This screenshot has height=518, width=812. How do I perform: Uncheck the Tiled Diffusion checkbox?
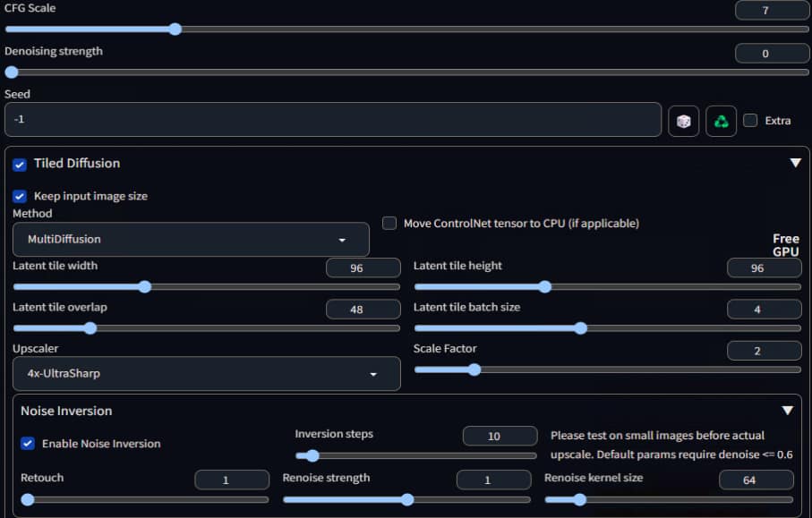[x=20, y=165]
